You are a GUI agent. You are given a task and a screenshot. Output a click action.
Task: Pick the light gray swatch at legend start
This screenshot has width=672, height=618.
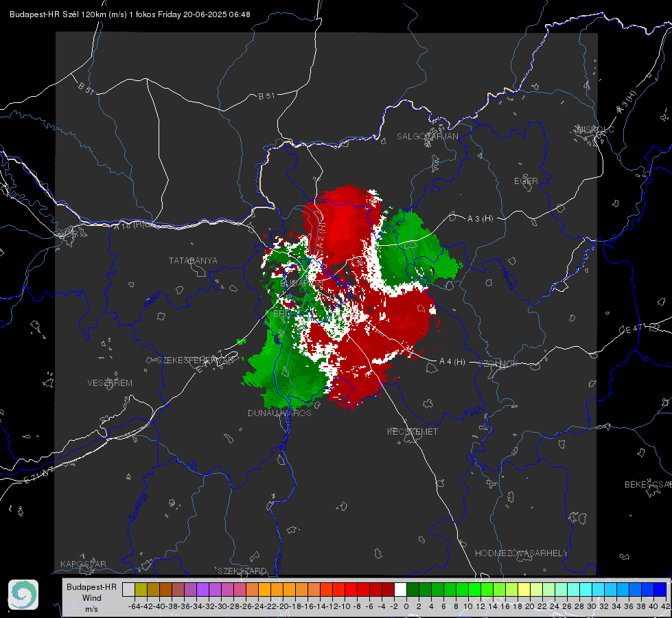point(128,589)
